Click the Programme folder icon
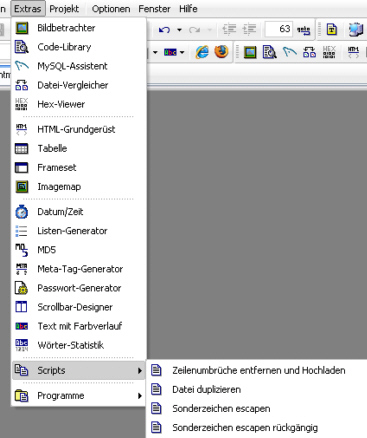Image resolution: width=367 pixels, height=438 pixels. pos(22,396)
